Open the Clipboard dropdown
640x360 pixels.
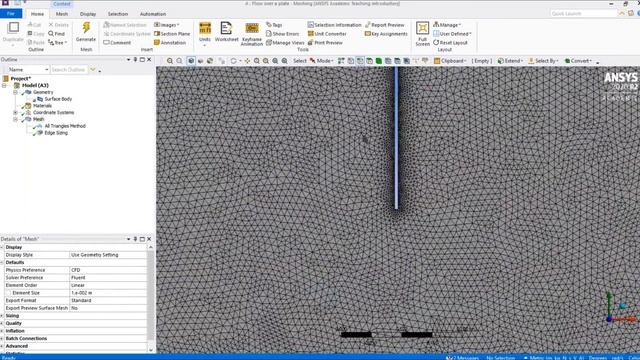tap(450, 61)
